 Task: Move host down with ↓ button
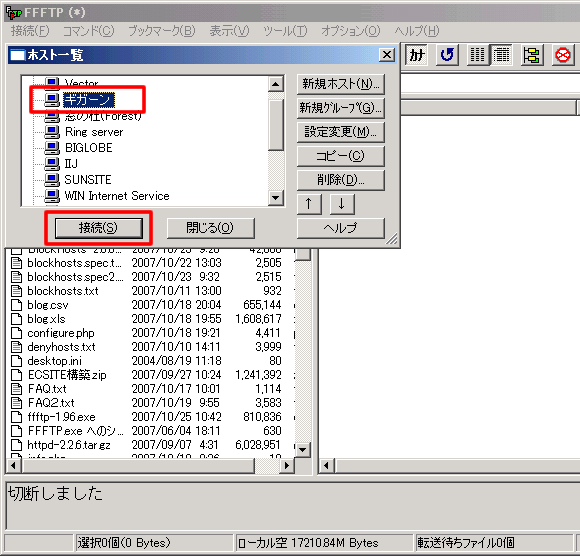(342, 204)
